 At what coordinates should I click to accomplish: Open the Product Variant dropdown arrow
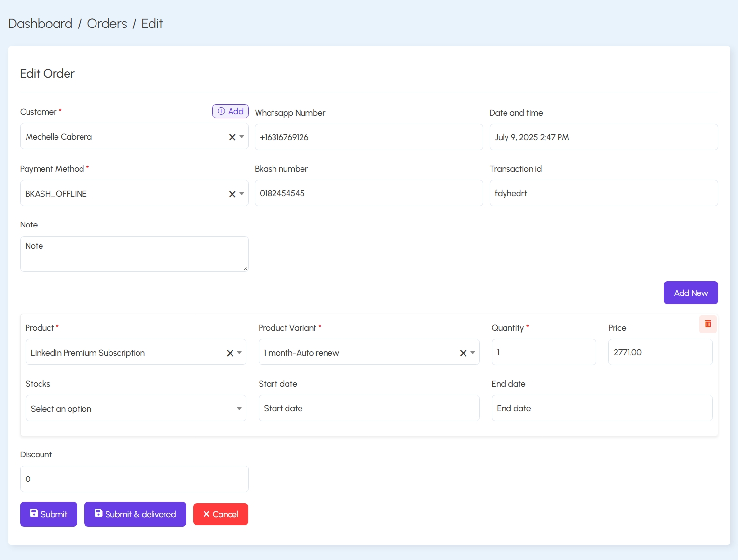(473, 353)
